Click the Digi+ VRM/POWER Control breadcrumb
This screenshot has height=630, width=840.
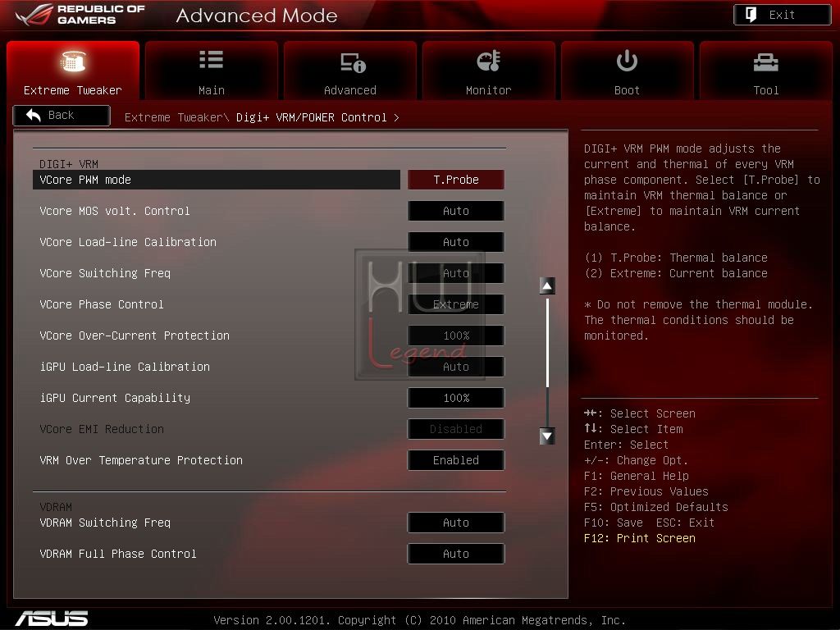click(x=311, y=117)
